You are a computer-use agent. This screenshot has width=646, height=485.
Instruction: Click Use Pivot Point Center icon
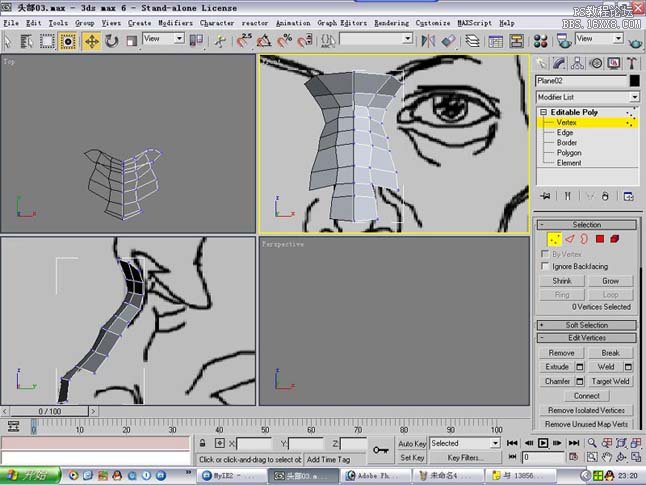[x=196, y=40]
